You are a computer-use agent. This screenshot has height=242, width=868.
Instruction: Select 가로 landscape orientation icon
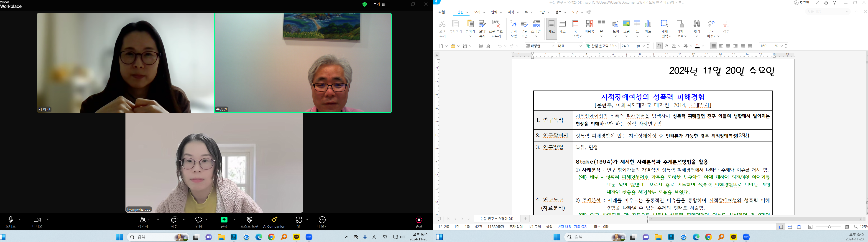click(562, 24)
